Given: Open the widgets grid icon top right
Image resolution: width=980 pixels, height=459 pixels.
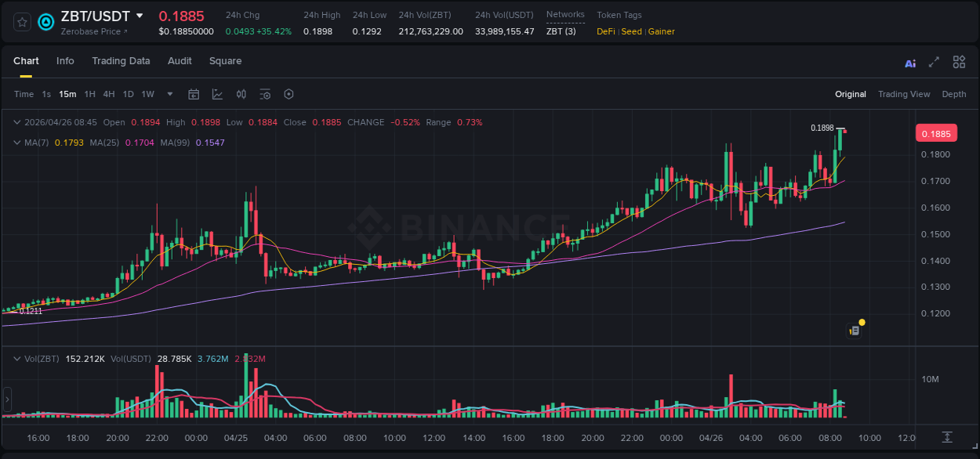Looking at the screenshot, I should click(959, 61).
